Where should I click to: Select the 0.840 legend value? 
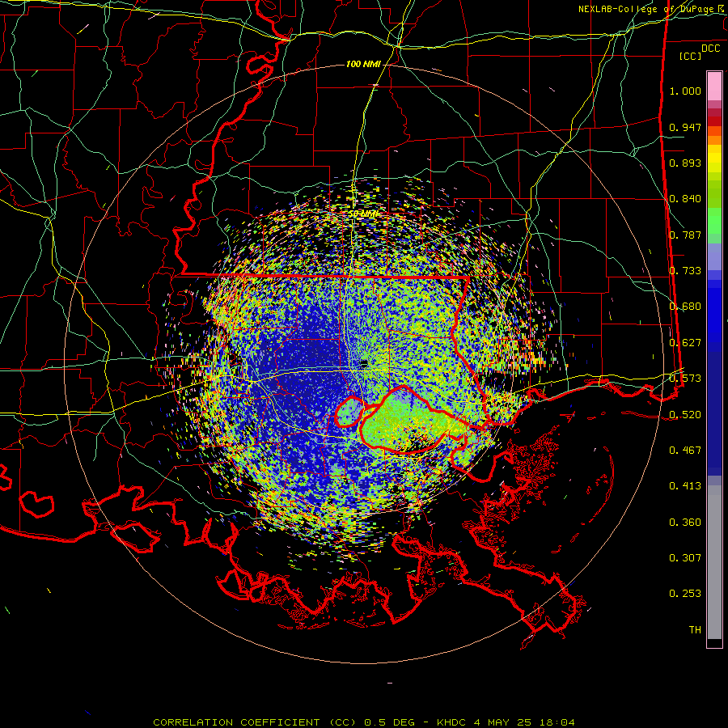click(x=685, y=199)
